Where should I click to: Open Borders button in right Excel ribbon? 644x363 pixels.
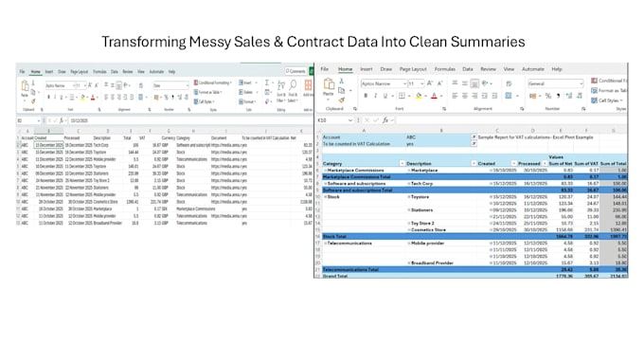coord(402,96)
